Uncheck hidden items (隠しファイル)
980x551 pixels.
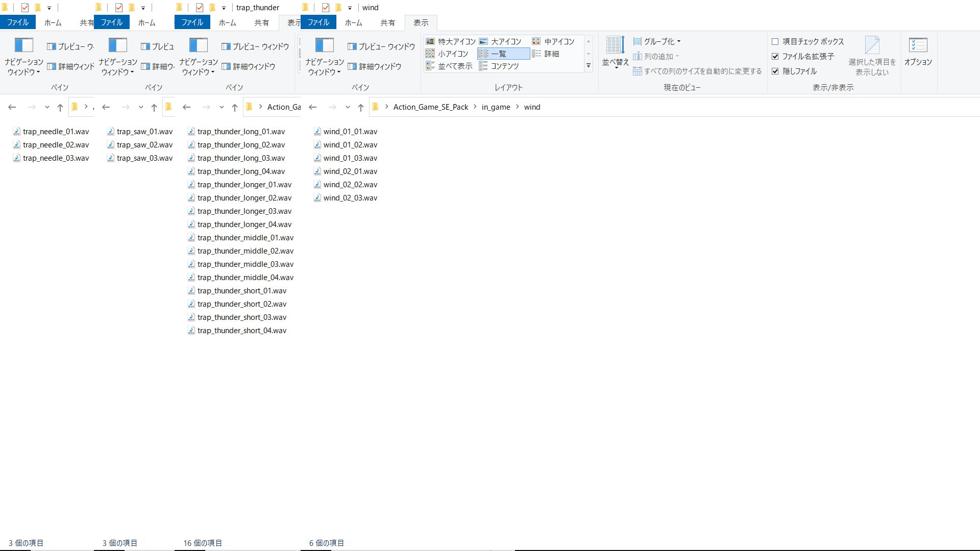(x=775, y=71)
